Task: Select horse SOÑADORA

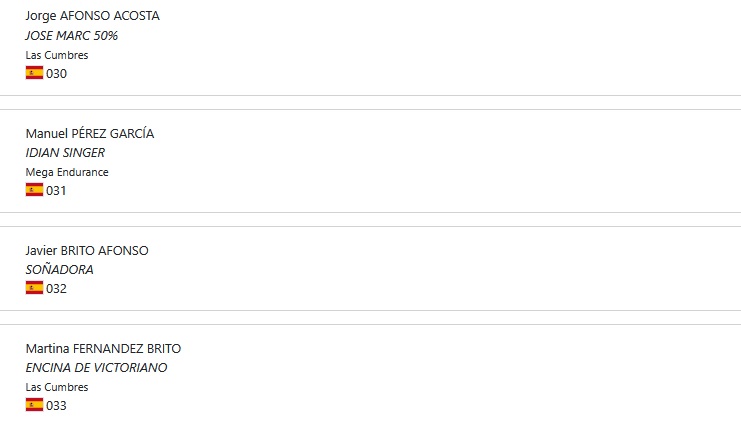Action: pyautogui.click(x=60, y=270)
